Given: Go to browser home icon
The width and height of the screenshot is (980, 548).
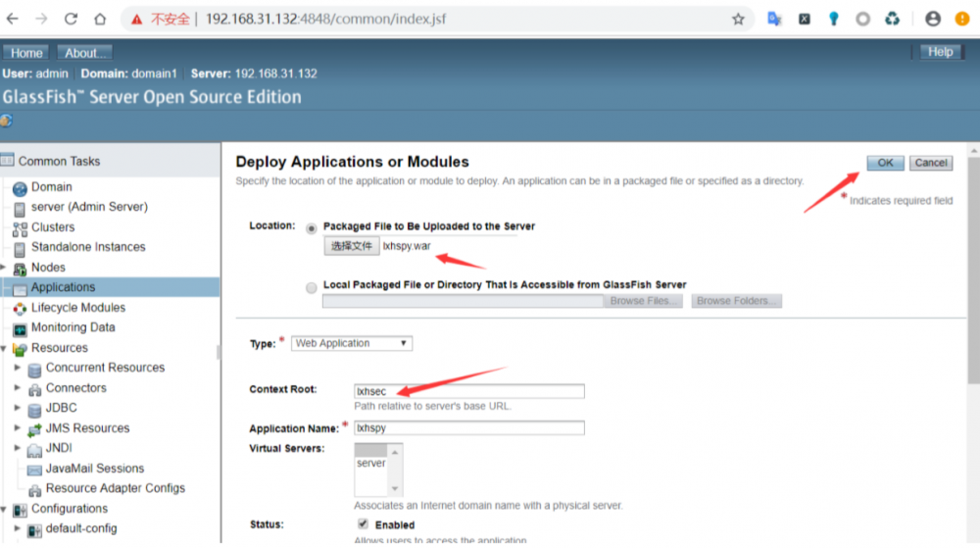Looking at the screenshot, I should pyautogui.click(x=100, y=19).
